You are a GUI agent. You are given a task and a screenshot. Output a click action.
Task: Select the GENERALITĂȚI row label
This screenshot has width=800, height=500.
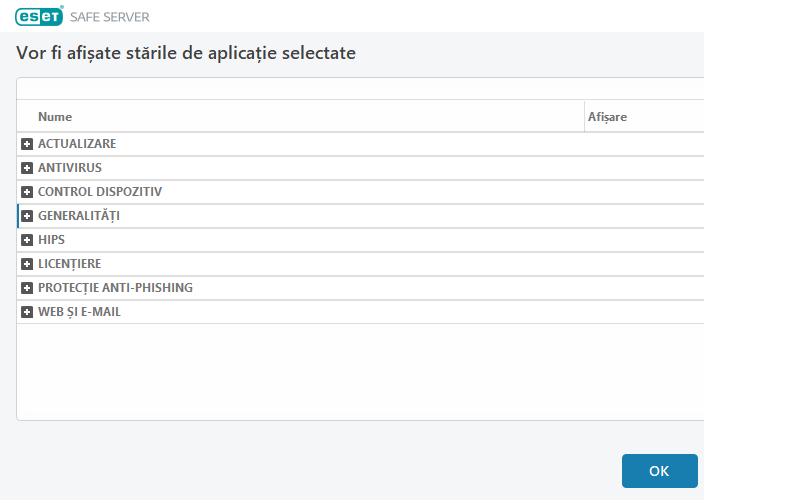click(x=79, y=216)
